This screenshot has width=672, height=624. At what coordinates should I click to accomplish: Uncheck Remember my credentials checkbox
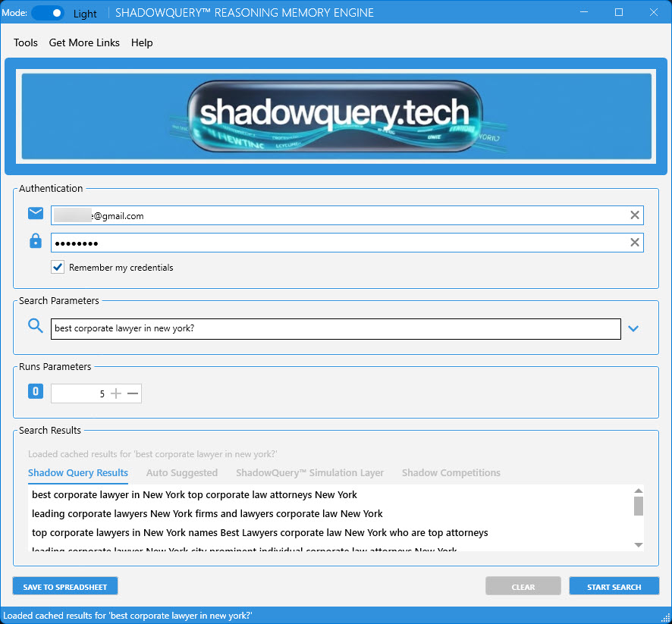point(58,267)
